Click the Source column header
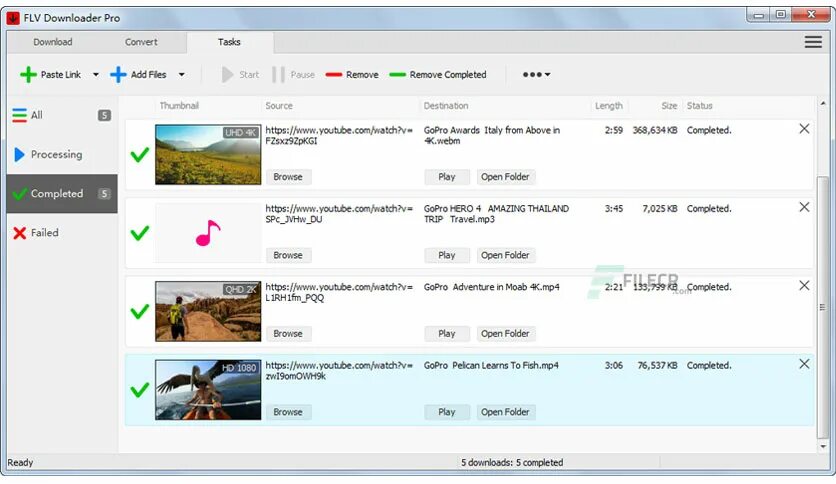This screenshot has height=484, width=836. click(x=279, y=106)
